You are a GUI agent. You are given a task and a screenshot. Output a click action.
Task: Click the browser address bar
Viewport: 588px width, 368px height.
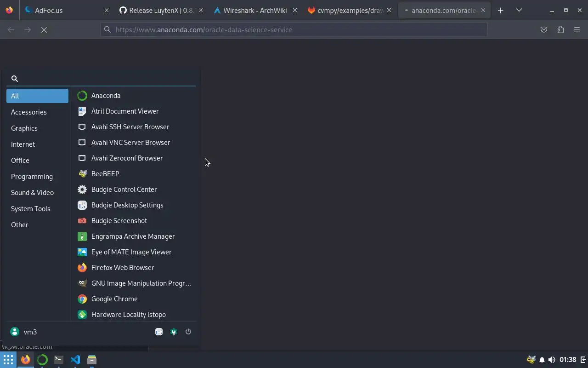tap(294, 29)
